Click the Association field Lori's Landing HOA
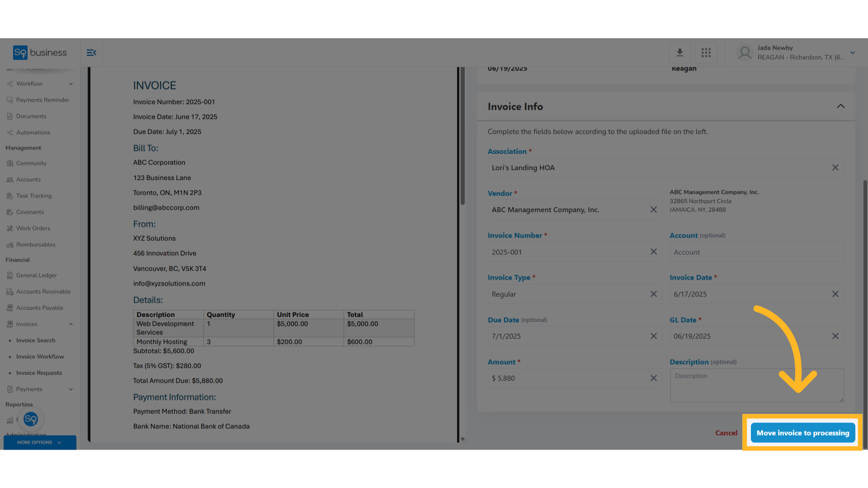The width and height of the screenshot is (868, 488). (x=665, y=168)
